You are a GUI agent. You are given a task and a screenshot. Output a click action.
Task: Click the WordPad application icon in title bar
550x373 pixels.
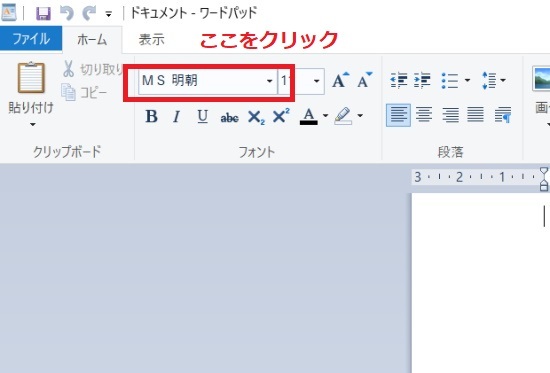click(x=8, y=12)
